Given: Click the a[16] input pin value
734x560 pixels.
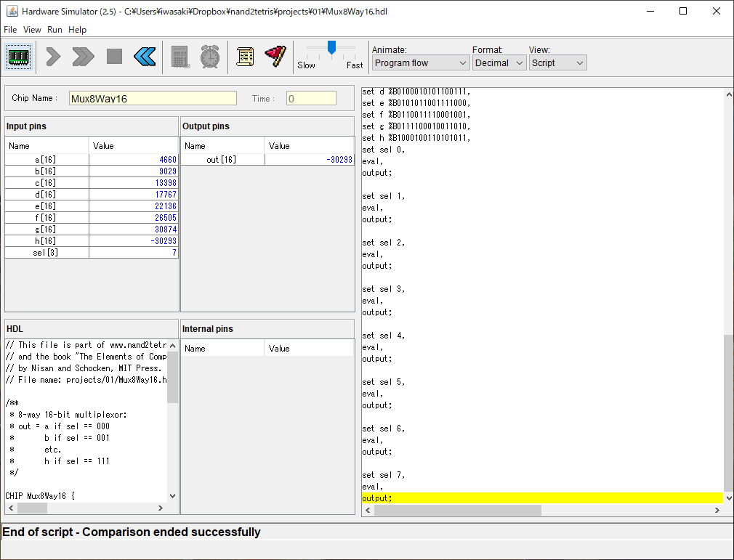Looking at the screenshot, I should (134, 160).
